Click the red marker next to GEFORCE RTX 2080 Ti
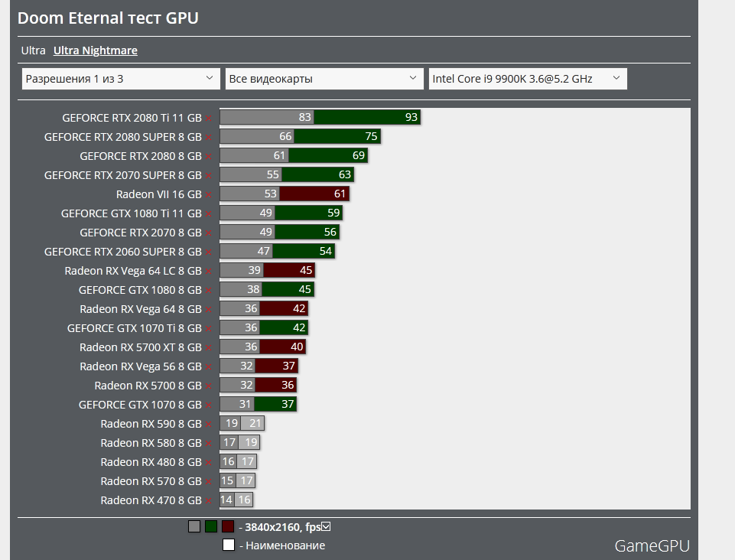735x560 pixels. click(210, 118)
